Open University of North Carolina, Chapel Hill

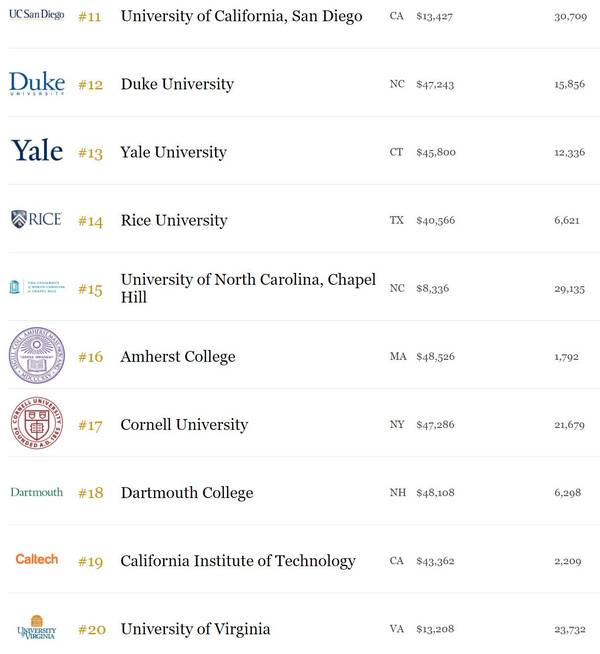(248, 288)
